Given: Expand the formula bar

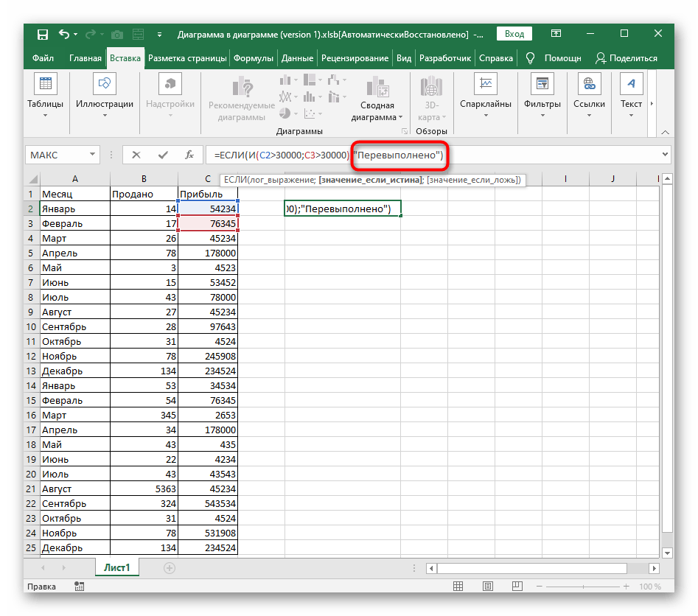Looking at the screenshot, I should coord(666,155).
